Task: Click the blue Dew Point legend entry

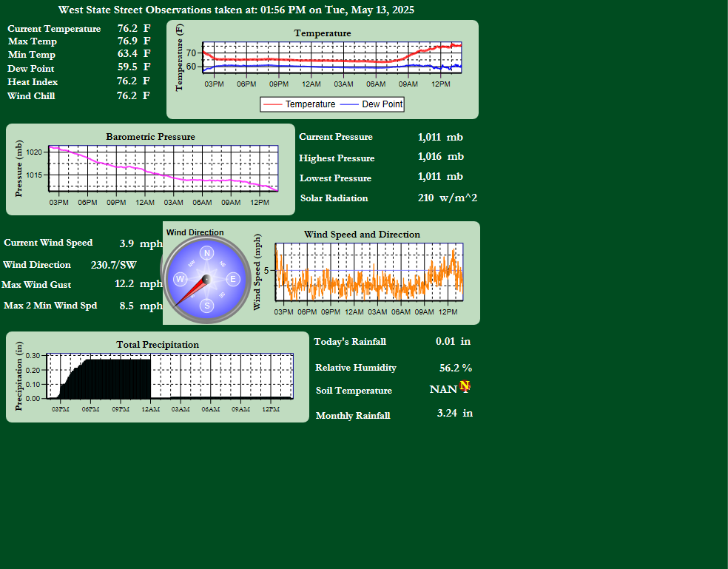Action: click(x=371, y=104)
